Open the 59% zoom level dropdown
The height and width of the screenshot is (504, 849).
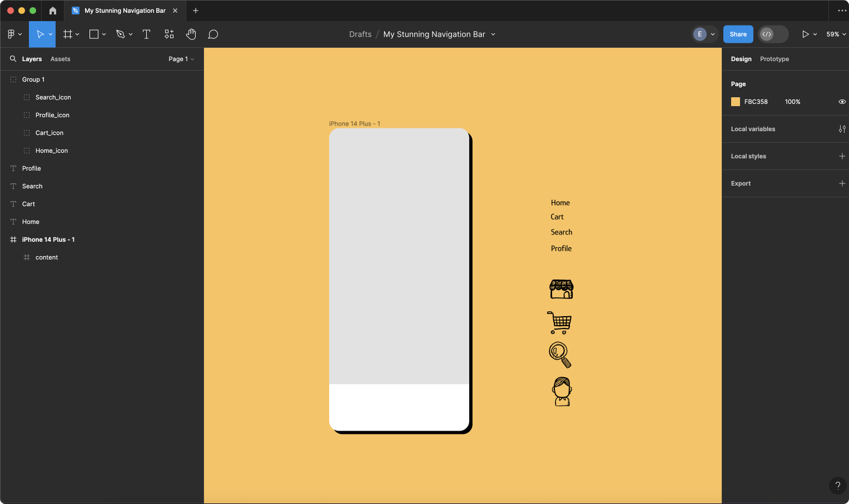tap(836, 34)
